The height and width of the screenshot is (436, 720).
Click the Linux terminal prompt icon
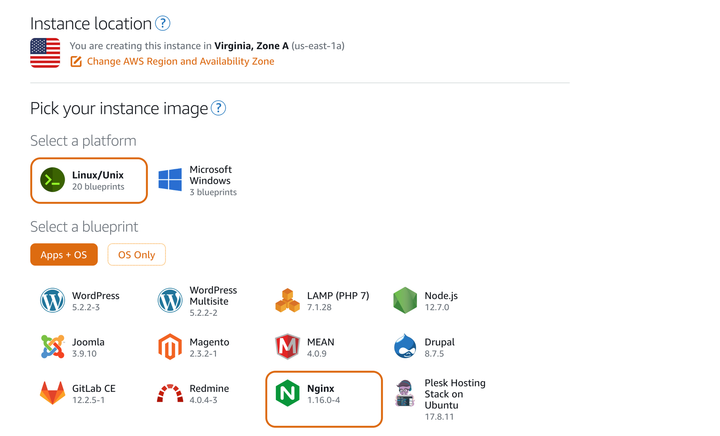[x=52, y=180]
